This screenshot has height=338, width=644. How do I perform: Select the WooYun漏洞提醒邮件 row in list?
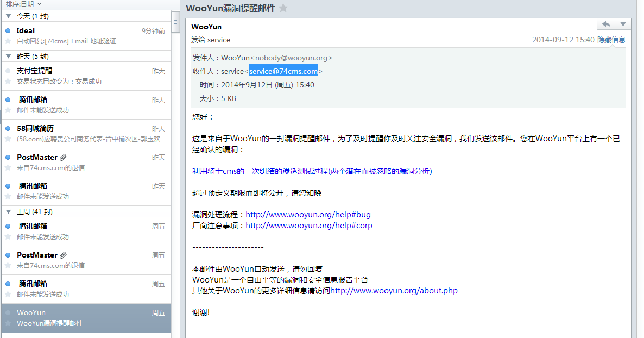click(86, 318)
